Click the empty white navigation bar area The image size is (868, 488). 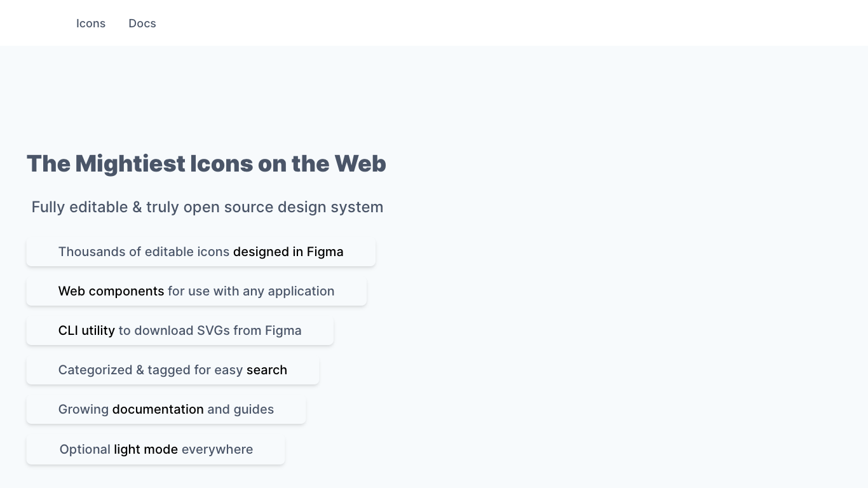tap(508, 23)
